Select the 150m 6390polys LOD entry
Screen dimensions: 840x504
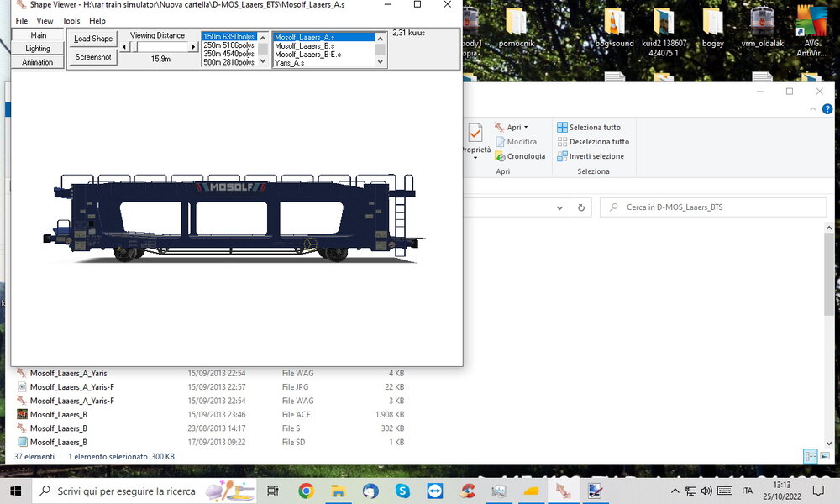pos(229,37)
